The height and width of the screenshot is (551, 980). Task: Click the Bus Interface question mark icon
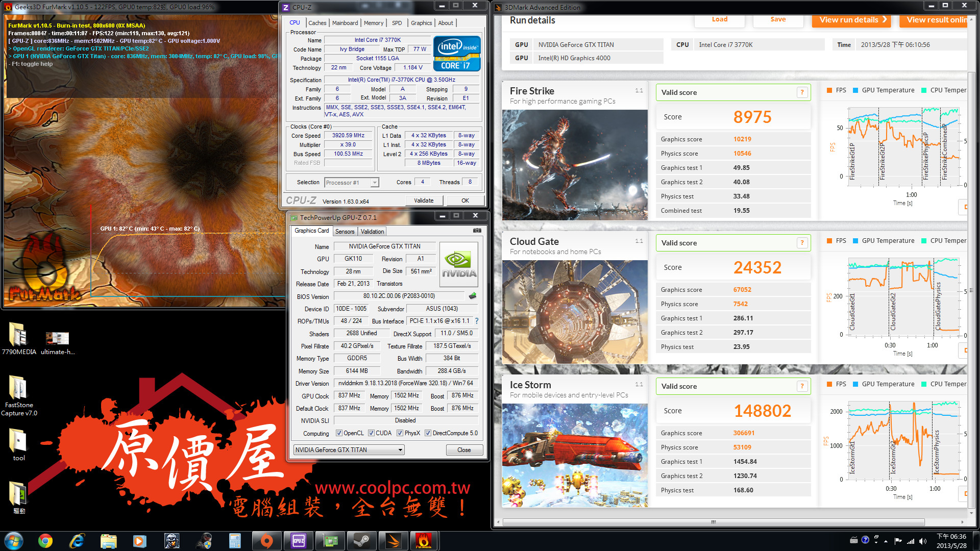[477, 321]
